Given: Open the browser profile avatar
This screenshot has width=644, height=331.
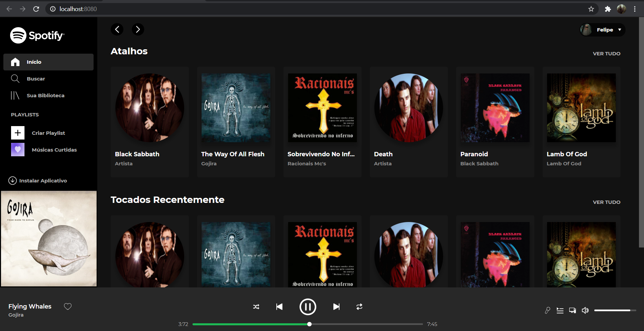Looking at the screenshot, I should [x=622, y=9].
